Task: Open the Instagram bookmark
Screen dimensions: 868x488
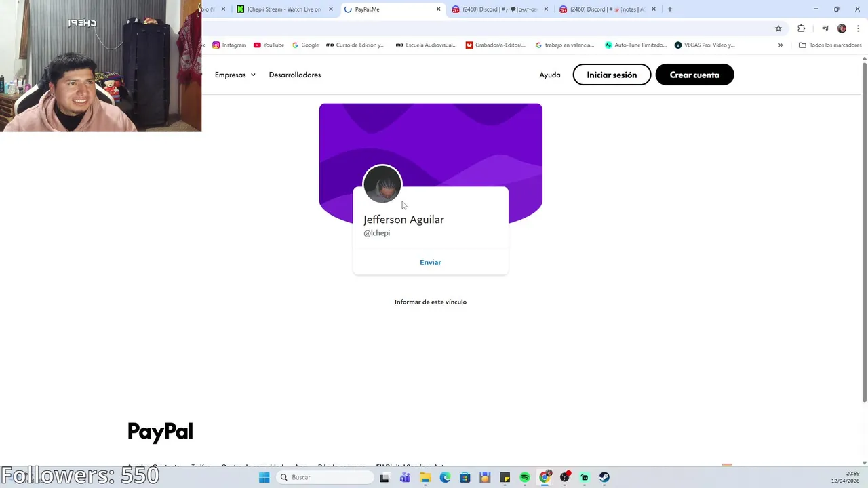Action: [x=229, y=45]
